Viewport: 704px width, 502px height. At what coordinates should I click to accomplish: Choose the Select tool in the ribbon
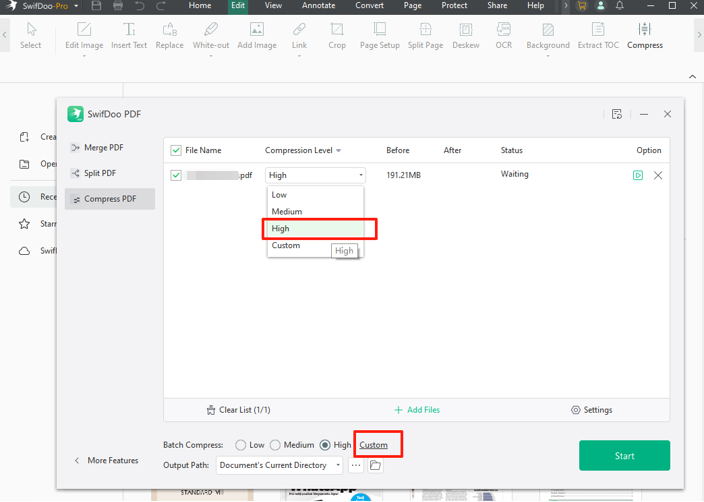[x=31, y=35]
